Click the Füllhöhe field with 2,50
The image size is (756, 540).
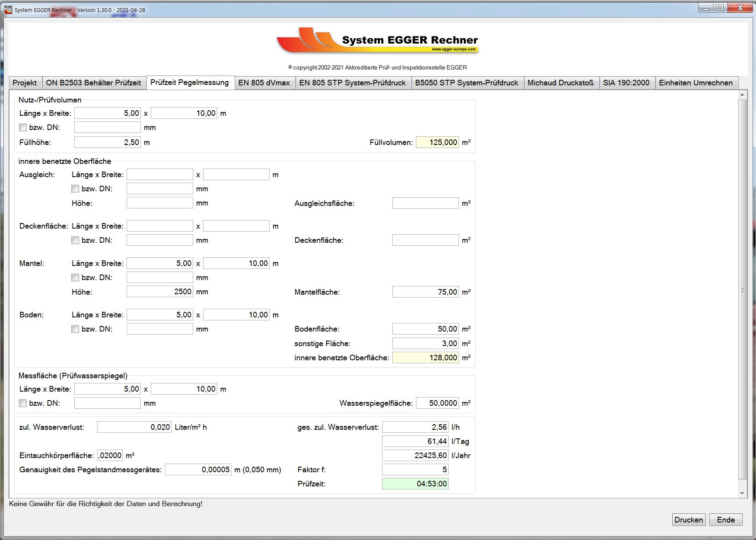(107, 142)
